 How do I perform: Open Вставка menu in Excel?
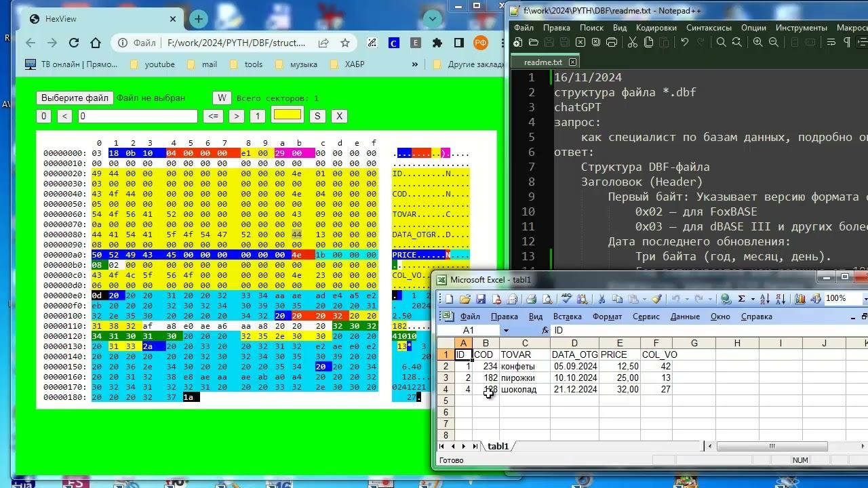pos(567,317)
